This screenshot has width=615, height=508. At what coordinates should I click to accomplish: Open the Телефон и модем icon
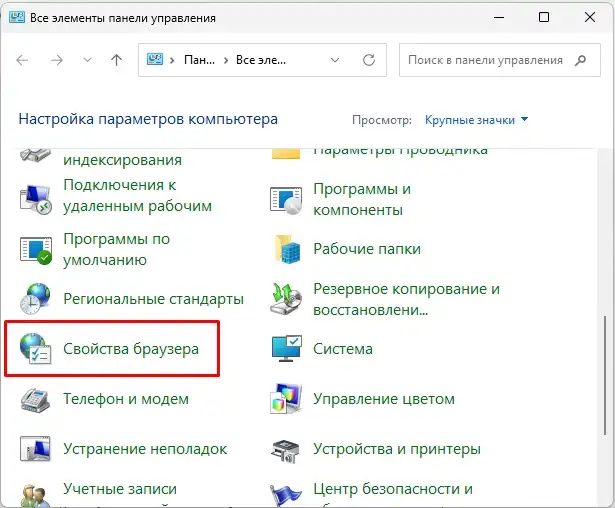click(x=35, y=399)
